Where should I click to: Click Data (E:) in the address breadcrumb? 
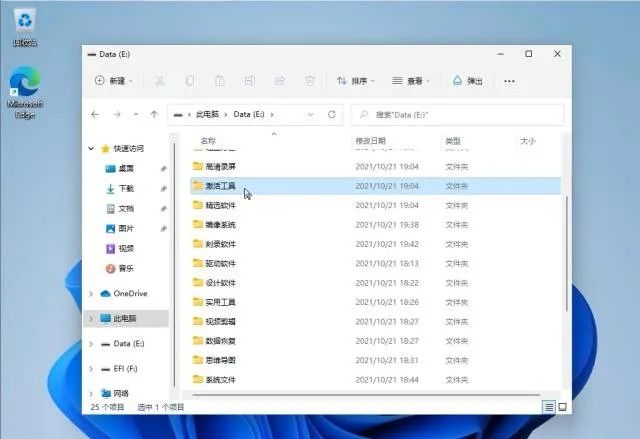click(x=249, y=114)
